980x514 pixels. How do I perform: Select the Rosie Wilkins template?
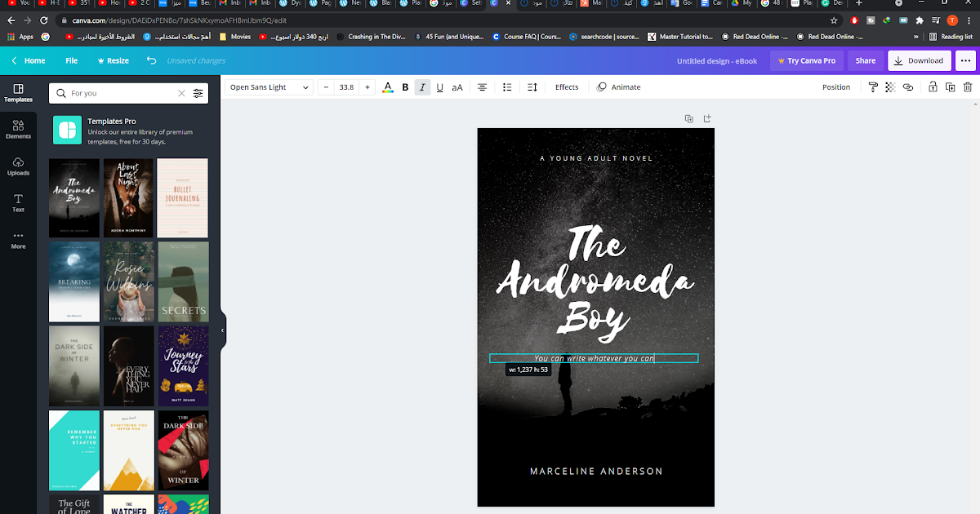(x=128, y=281)
